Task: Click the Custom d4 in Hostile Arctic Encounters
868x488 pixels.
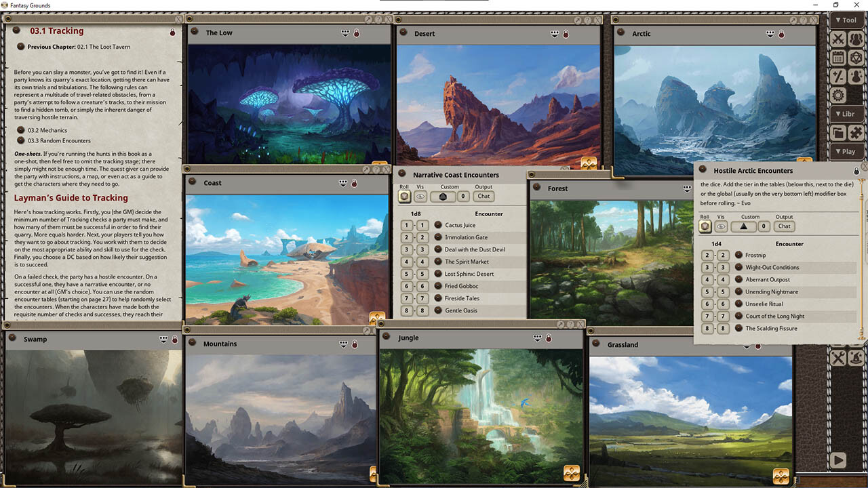Action: coord(743,226)
